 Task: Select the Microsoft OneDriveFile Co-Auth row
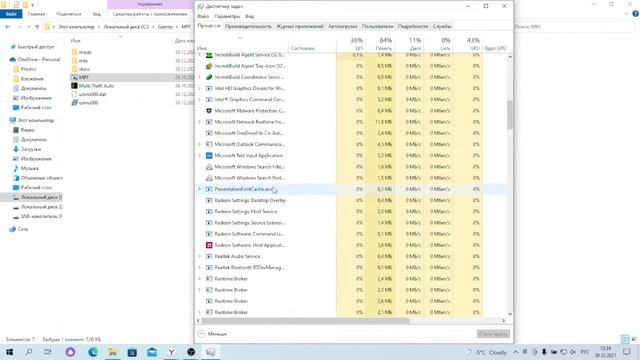coord(351,133)
